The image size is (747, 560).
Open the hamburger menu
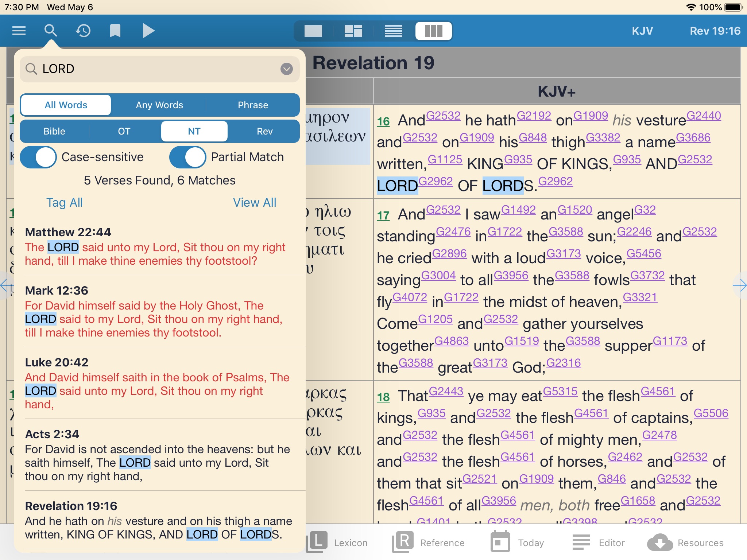(19, 31)
